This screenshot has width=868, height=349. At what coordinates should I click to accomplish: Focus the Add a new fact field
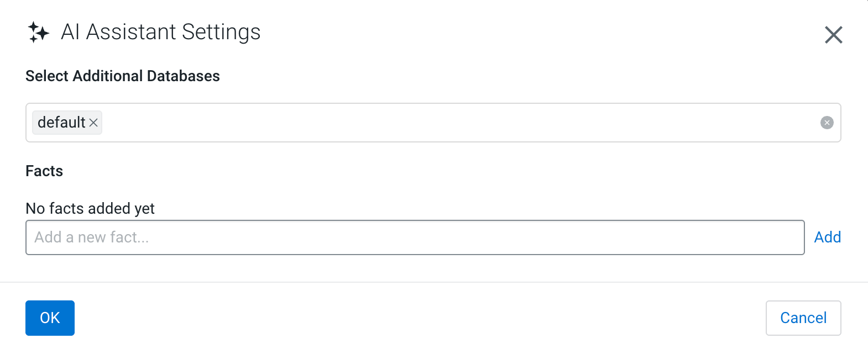point(415,237)
